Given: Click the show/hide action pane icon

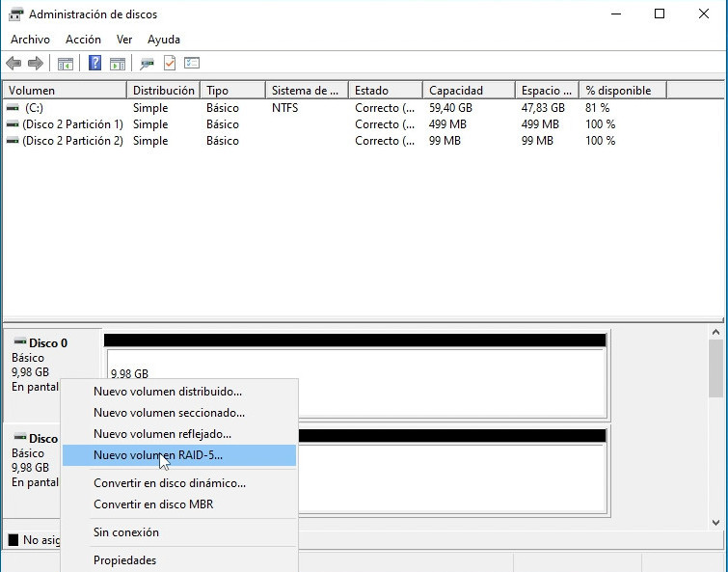Looking at the screenshot, I should point(118,64).
